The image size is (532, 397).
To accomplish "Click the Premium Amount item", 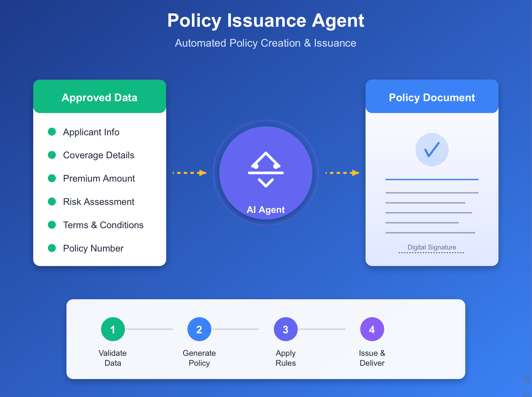I will (x=99, y=178).
